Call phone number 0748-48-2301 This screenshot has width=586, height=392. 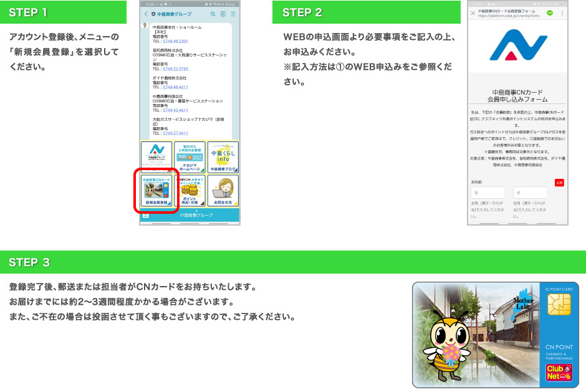point(175,41)
